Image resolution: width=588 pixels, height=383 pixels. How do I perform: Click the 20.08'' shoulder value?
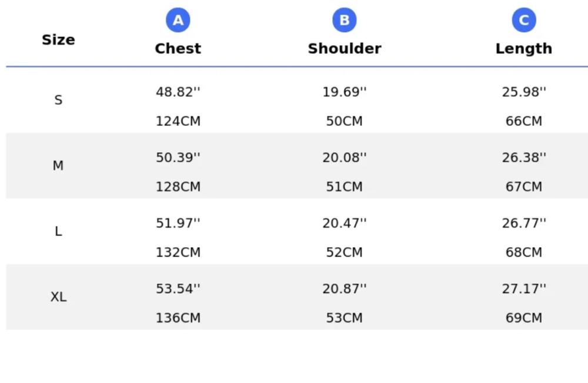coord(345,157)
